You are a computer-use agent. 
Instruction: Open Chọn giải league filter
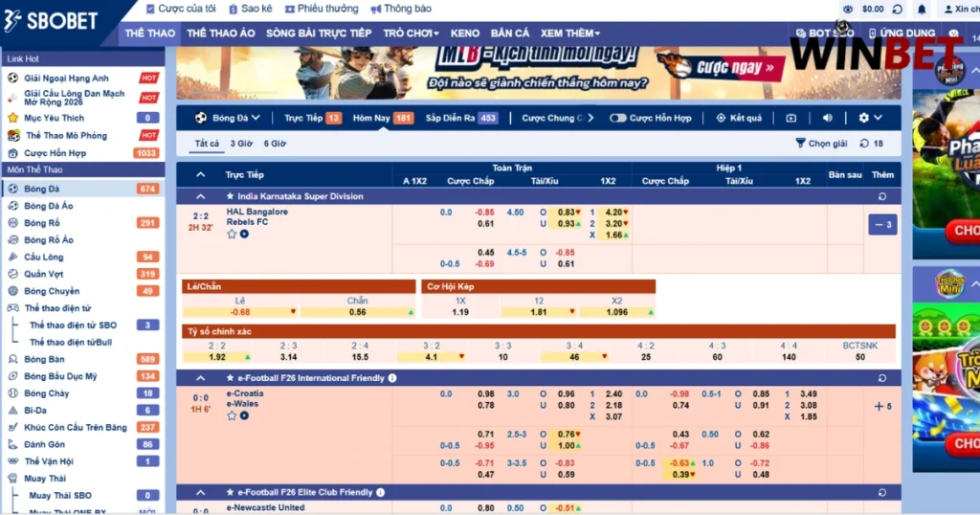point(821,144)
